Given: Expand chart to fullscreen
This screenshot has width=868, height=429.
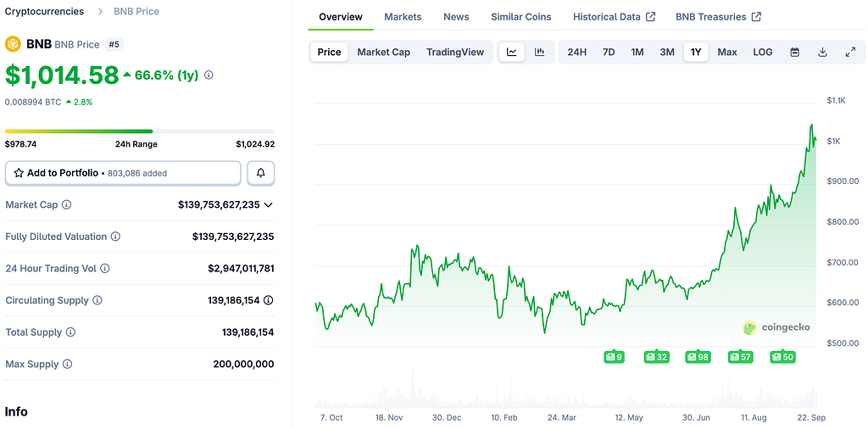Looking at the screenshot, I should pos(850,52).
